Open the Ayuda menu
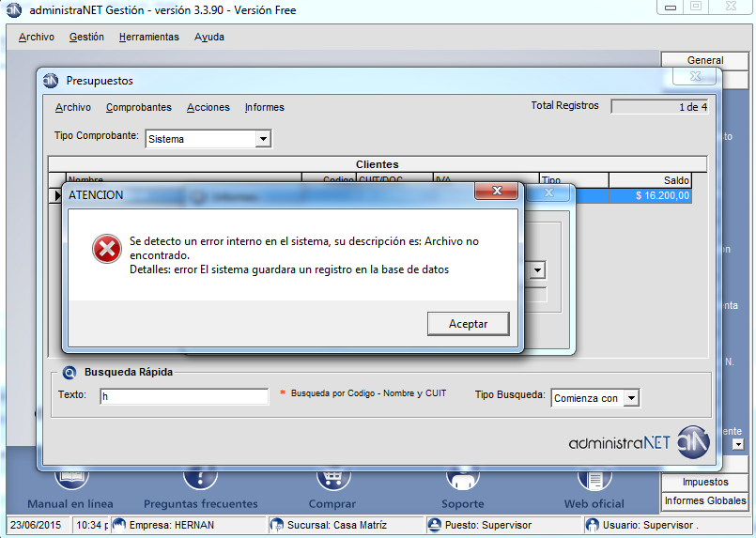Image resolution: width=756 pixels, height=538 pixels. 209,38
